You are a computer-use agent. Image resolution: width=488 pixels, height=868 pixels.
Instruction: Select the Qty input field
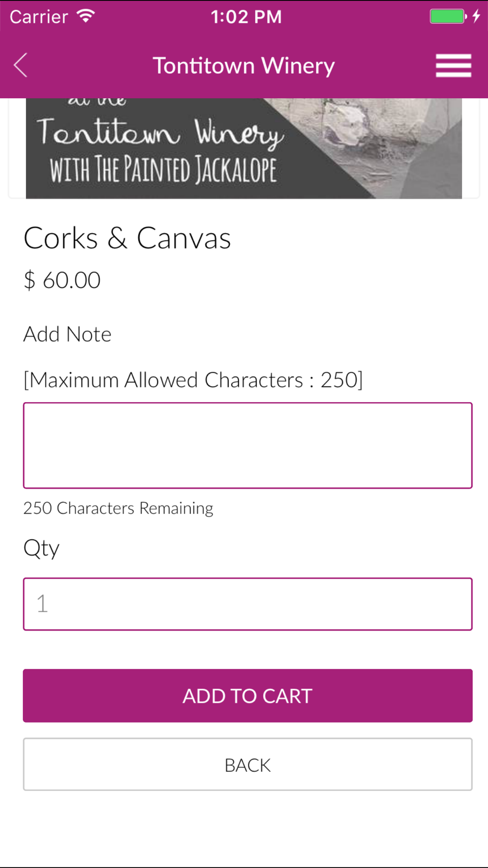click(x=248, y=604)
